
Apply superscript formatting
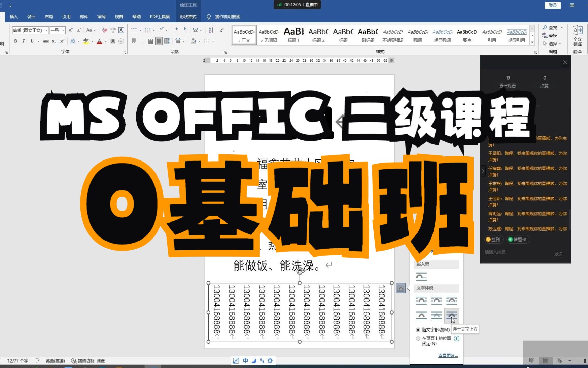pyautogui.click(x=62, y=41)
